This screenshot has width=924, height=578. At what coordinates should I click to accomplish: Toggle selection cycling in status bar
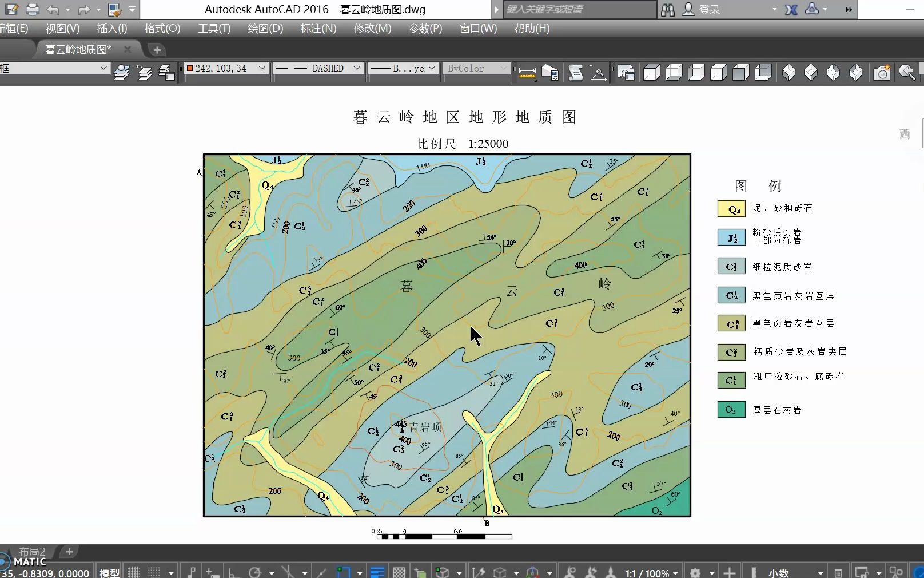pyautogui.click(x=420, y=572)
